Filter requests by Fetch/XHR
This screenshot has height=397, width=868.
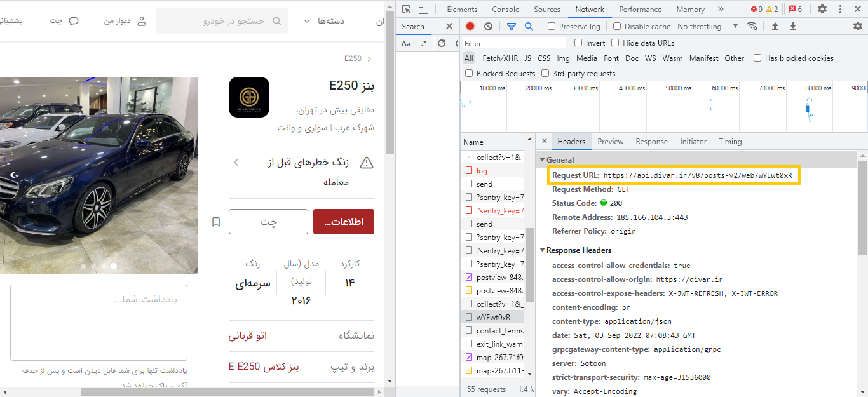click(500, 58)
